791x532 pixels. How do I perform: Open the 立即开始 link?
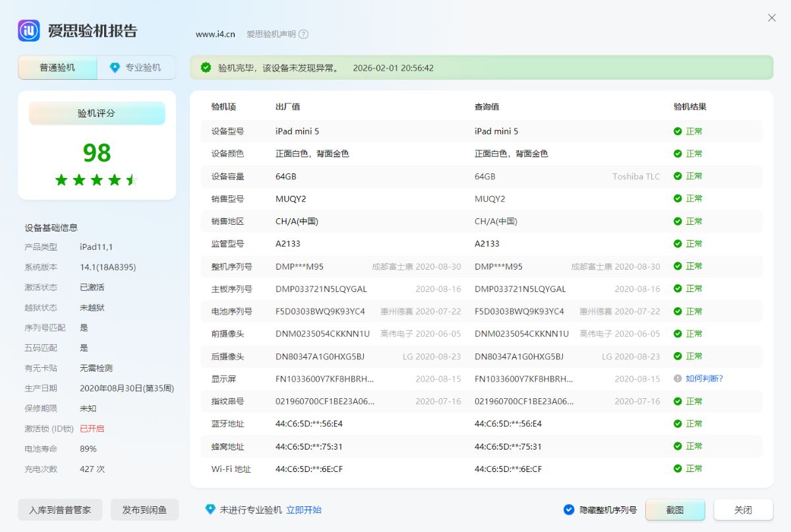coord(304,510)
